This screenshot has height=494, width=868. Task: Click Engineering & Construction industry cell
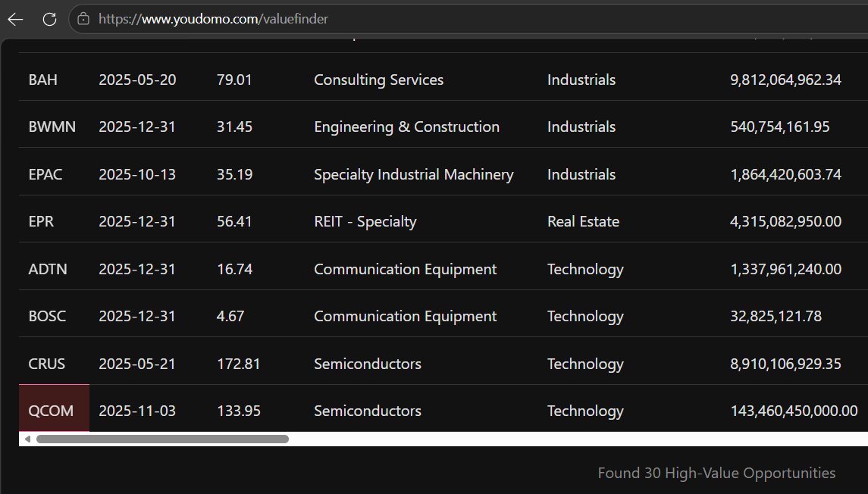pos(407,127)
